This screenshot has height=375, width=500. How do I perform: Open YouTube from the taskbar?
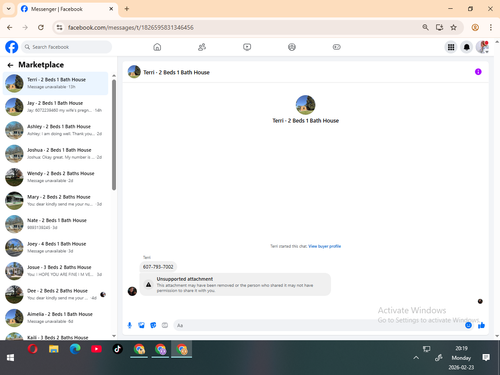96,349
